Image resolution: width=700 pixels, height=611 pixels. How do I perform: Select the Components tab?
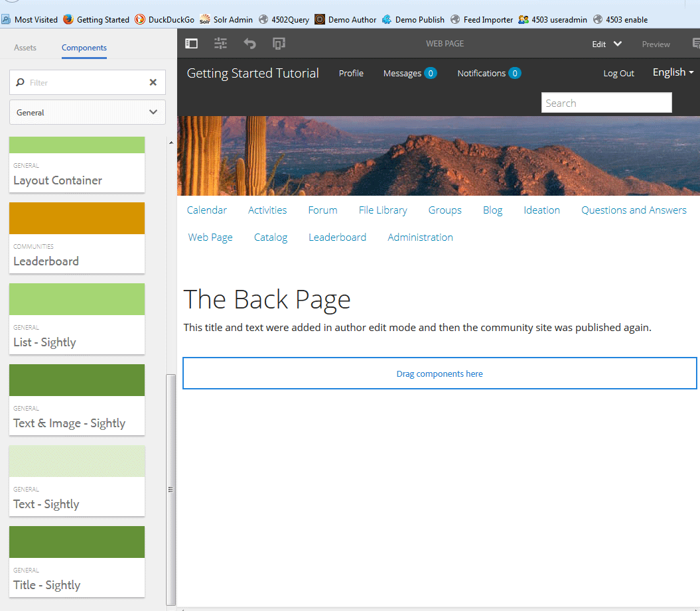pyautogui.click(x=84, y=47)
